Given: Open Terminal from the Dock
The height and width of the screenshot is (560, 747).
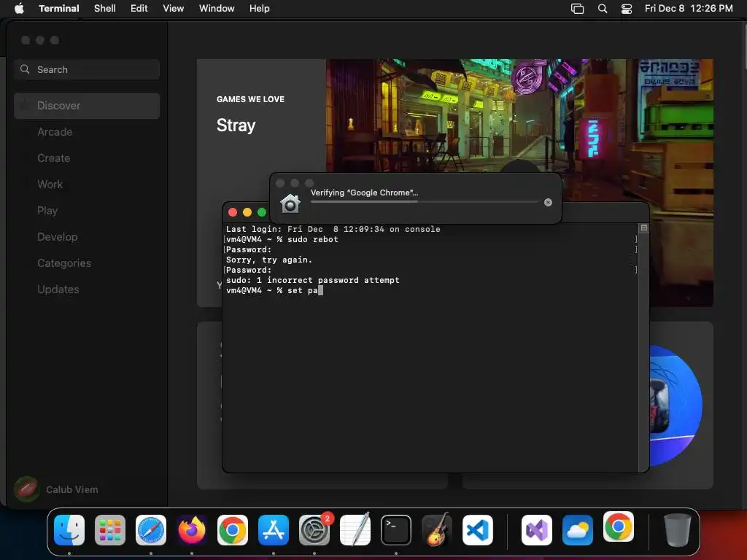Looking at the screenshot, I should [x=396, y=530].
